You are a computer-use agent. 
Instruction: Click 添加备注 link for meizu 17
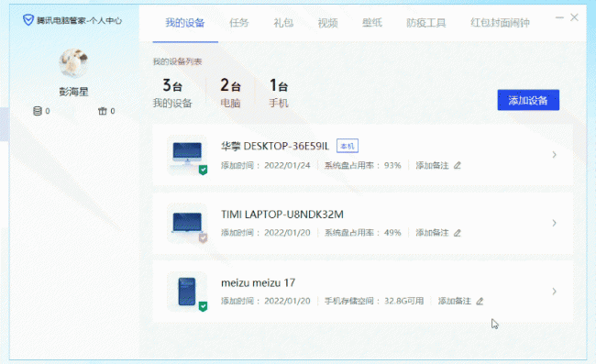coord(455,302)
